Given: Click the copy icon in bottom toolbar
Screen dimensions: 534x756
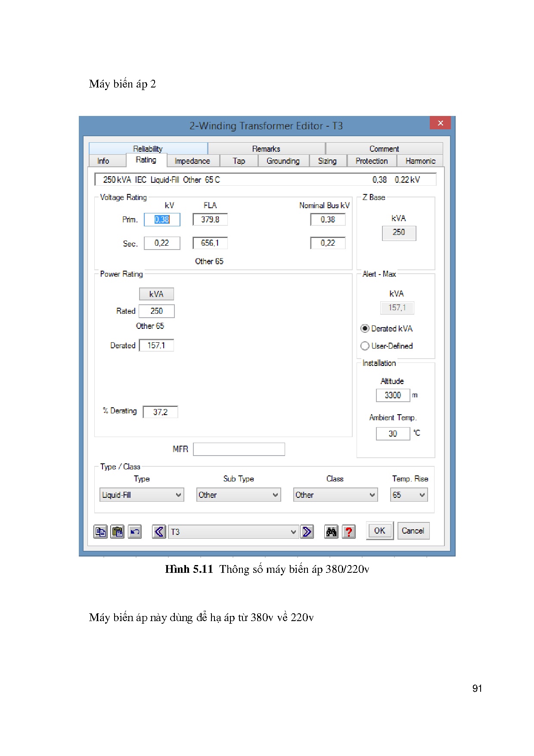Looking at the screenshot, I should [x=100, y=532].
